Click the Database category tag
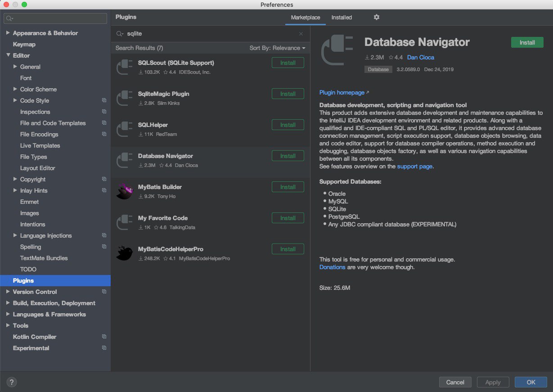 pos(378,70)
